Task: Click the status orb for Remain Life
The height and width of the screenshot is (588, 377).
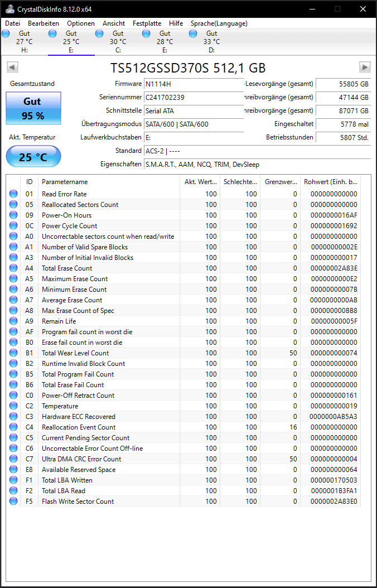Action: point(13,321)
